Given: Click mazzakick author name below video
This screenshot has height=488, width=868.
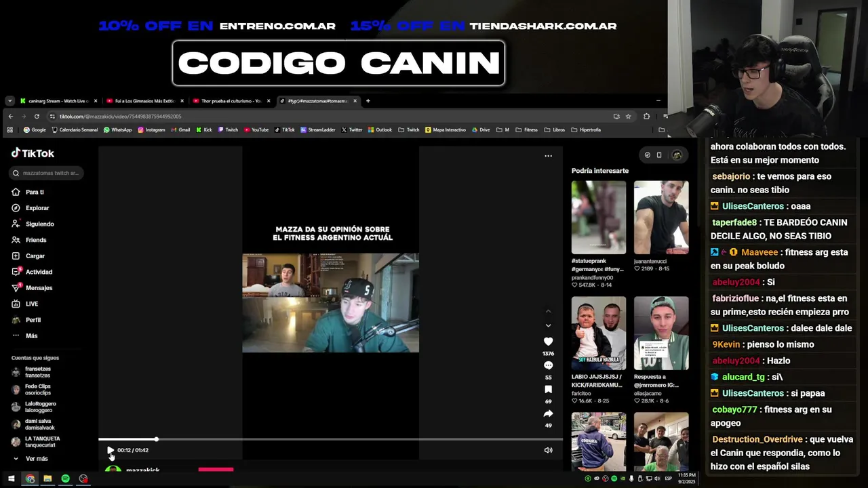Looking at the screenshot, I should pos(142,470).
